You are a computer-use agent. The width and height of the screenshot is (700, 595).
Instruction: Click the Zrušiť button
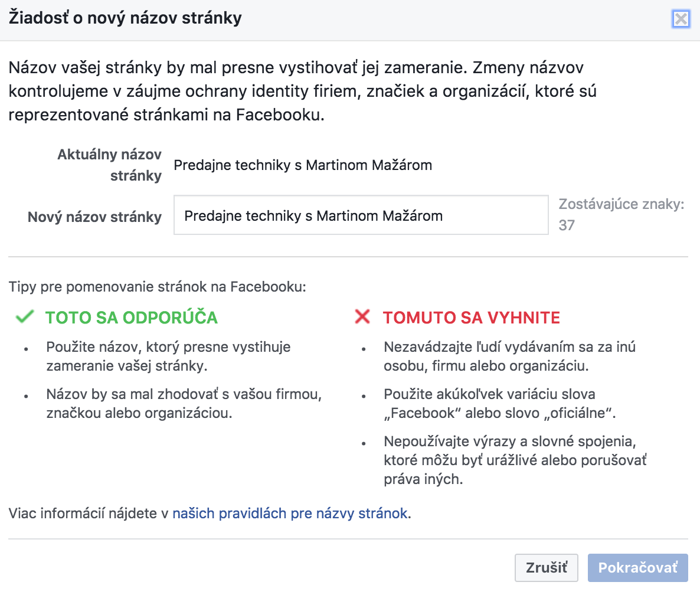(x=547, y=568)
